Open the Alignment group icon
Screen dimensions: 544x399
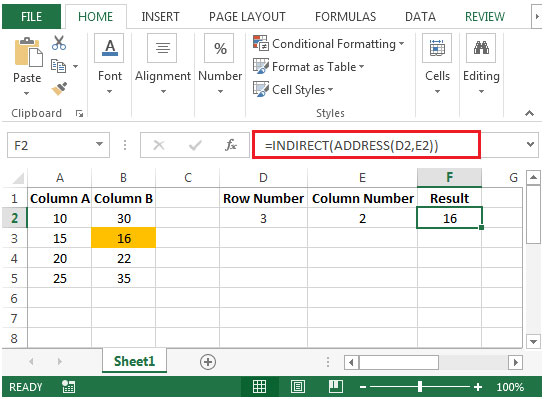click(162, 48)
